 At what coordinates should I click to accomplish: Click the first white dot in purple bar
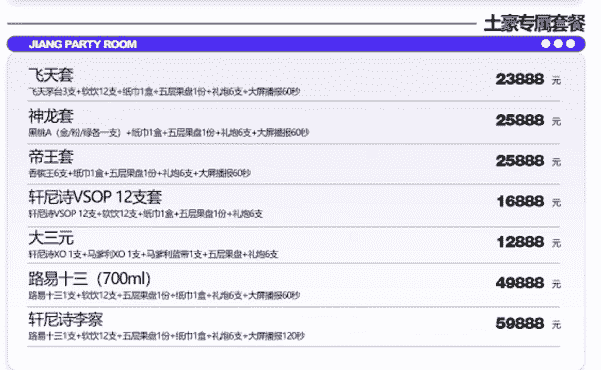pyautogui.click(x=545, y=44)
